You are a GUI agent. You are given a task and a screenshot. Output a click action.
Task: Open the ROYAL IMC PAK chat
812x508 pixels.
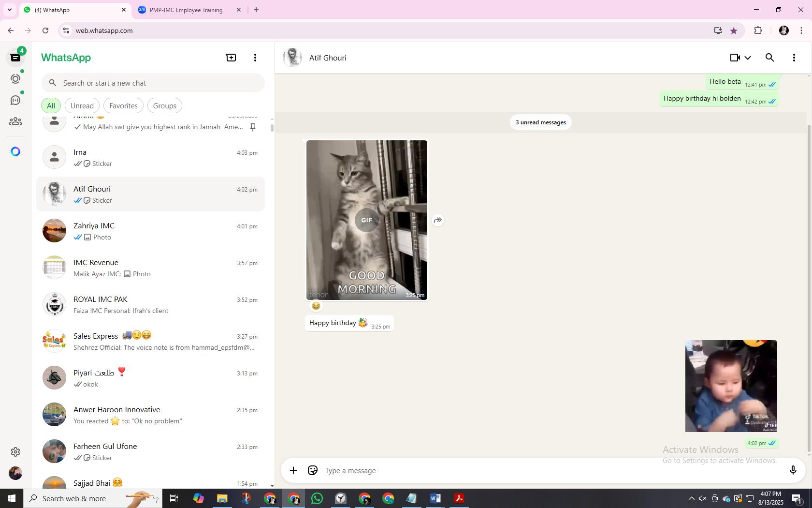coord(150,304)
